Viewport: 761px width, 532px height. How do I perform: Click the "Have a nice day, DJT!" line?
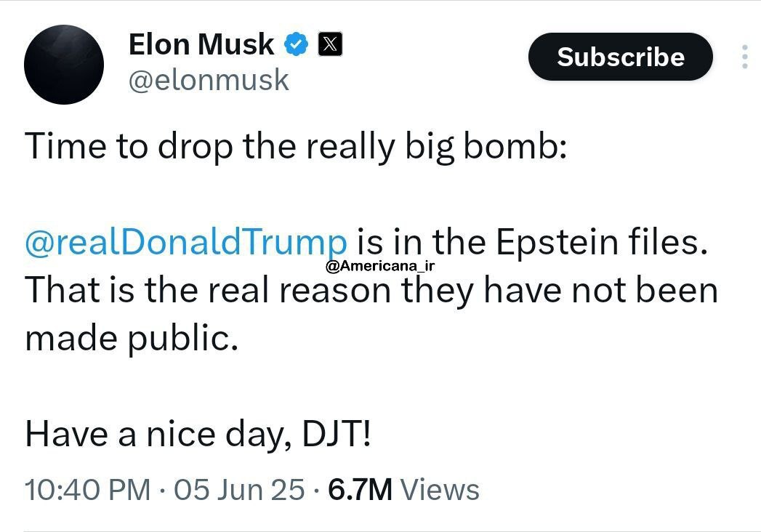198,434
